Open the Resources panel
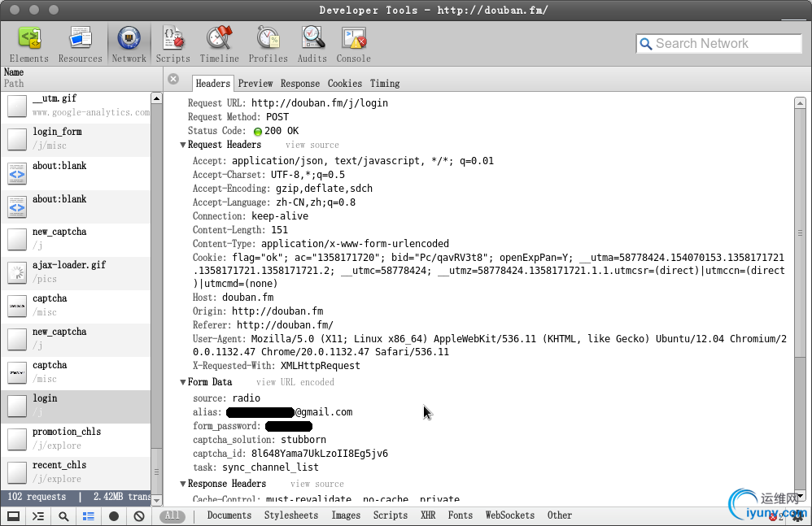 tap(81, 45)
